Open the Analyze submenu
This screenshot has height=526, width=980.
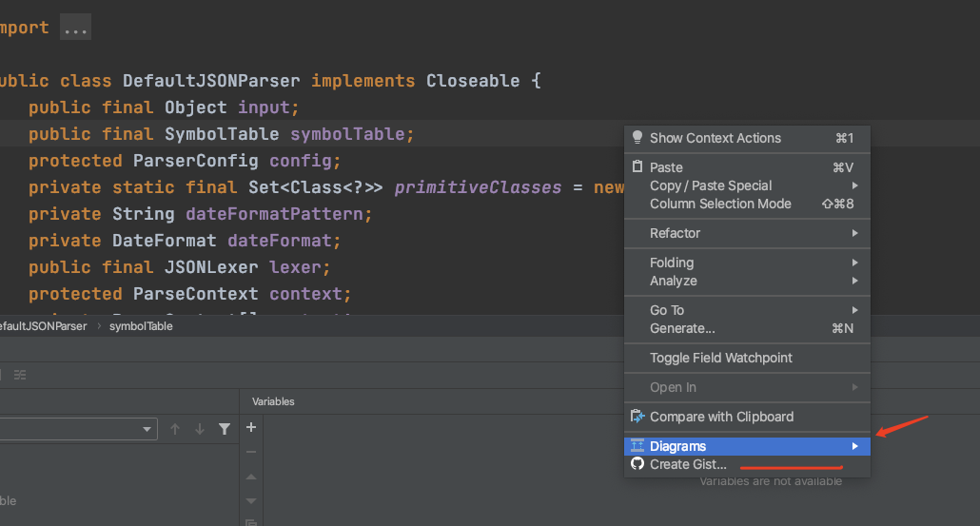click(747, 281)
